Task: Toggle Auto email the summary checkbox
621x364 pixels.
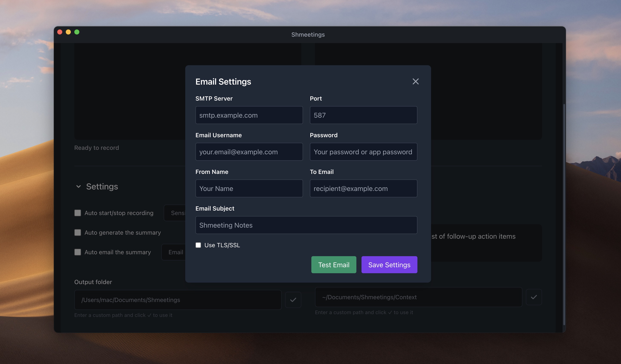Action: tap(78, 252)
